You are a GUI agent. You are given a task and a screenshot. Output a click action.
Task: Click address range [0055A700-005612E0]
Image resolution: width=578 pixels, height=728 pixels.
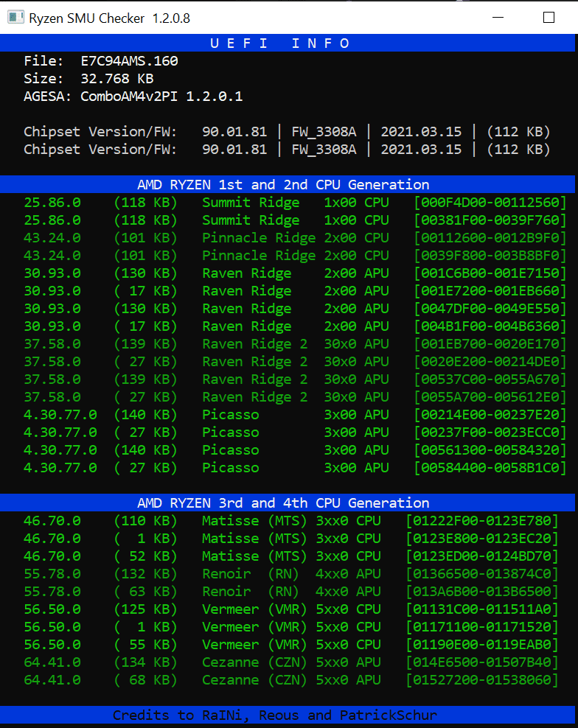tap(490, 396)
